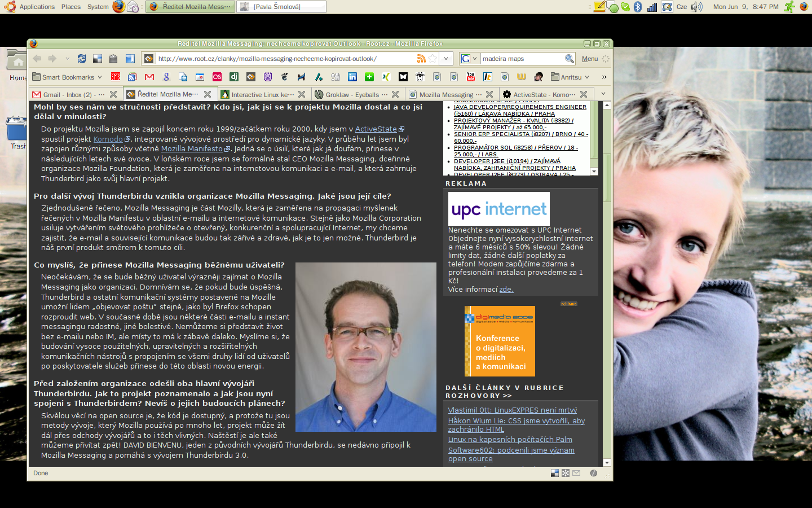Open the address bar history dropdown
Image resolution: width=812 pixels, height=508 pixels.
pyautogui.click(x=446, y=59)
